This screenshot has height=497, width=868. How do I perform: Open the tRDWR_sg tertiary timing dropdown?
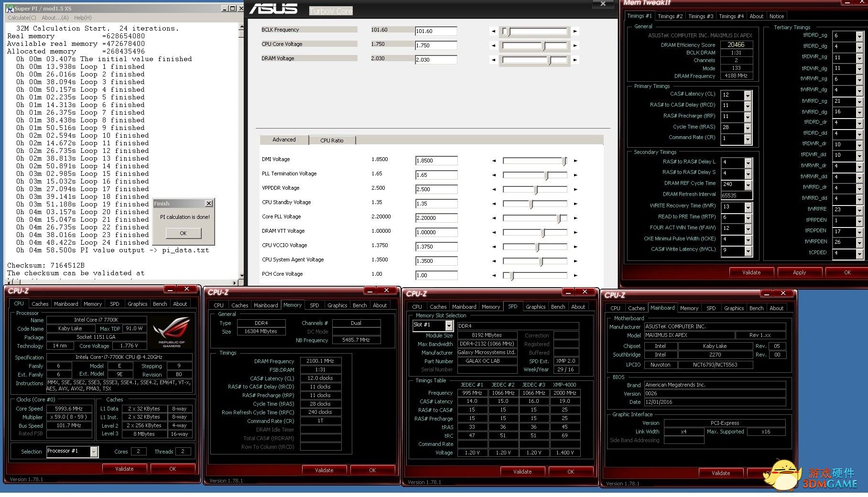[x=859, y=57]
